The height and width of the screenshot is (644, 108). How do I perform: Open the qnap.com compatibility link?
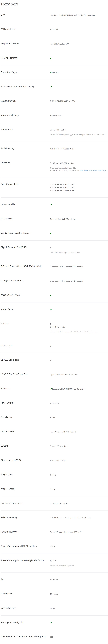(x=92, y=171)
